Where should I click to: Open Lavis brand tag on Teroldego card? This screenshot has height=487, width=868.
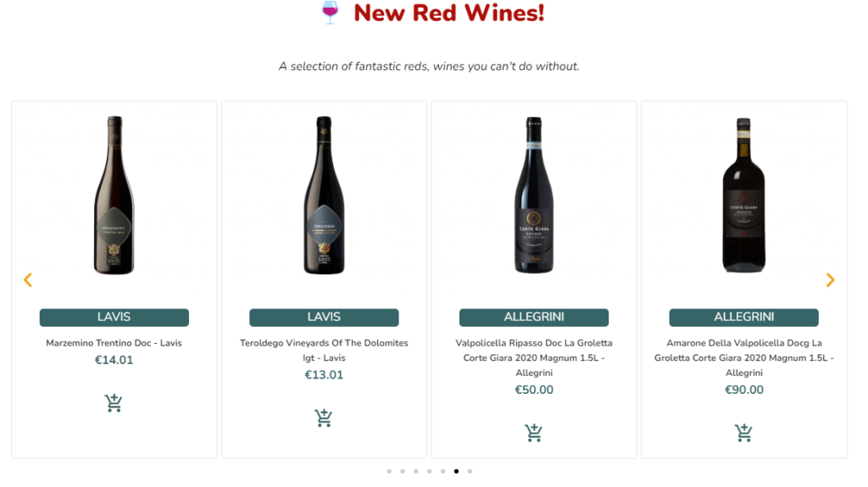[324, 318]
